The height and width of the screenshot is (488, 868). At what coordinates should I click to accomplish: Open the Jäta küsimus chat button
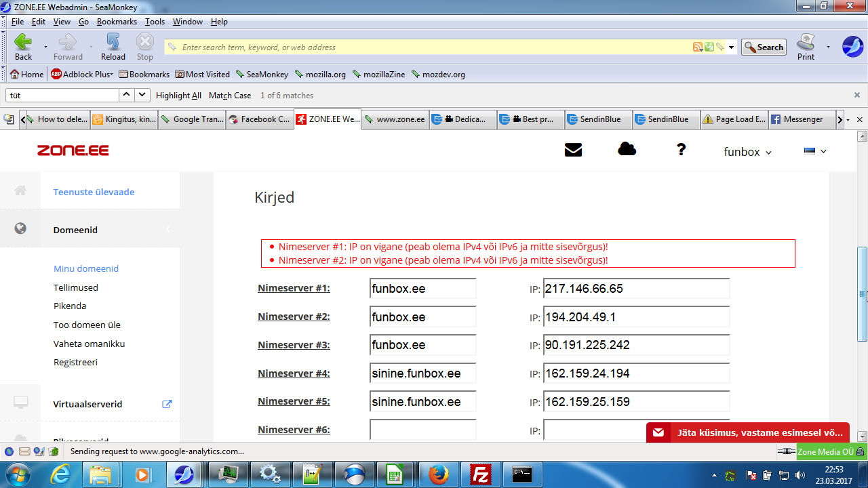click(748, 433)
